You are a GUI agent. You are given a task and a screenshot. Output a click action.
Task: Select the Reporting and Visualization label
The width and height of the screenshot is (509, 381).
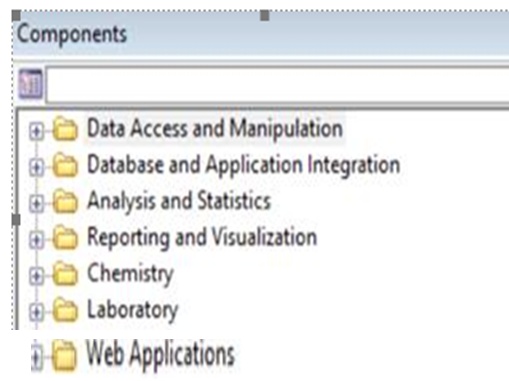coord(202,237)
